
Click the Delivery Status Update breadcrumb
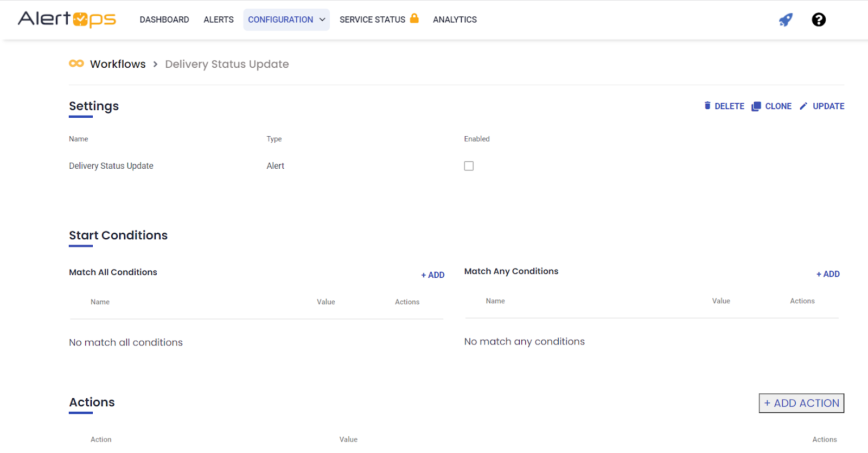[x=227, y=64]
